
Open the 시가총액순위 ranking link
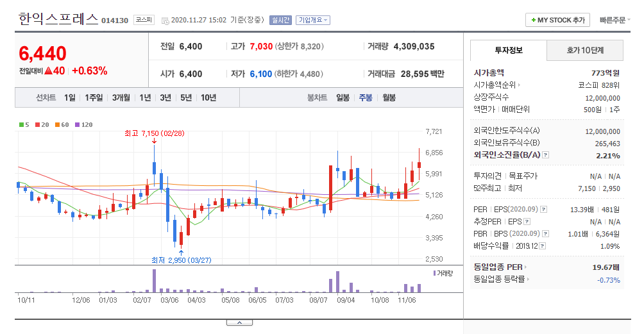pyautogui.click(x=496, y=85)
